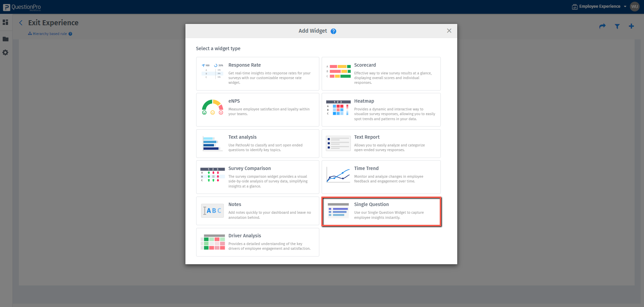Select the Response Rate widget thumbnail
Screen dimensions: 644x307
(212, 71)
